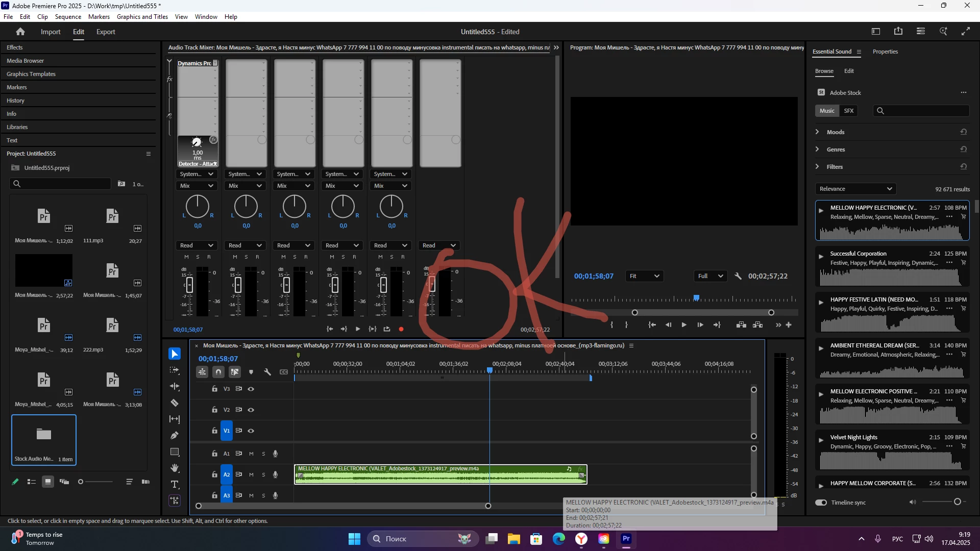This screenshot has height=551, width=980.
Task: Open the Export workspace
Action: (106, 32)
